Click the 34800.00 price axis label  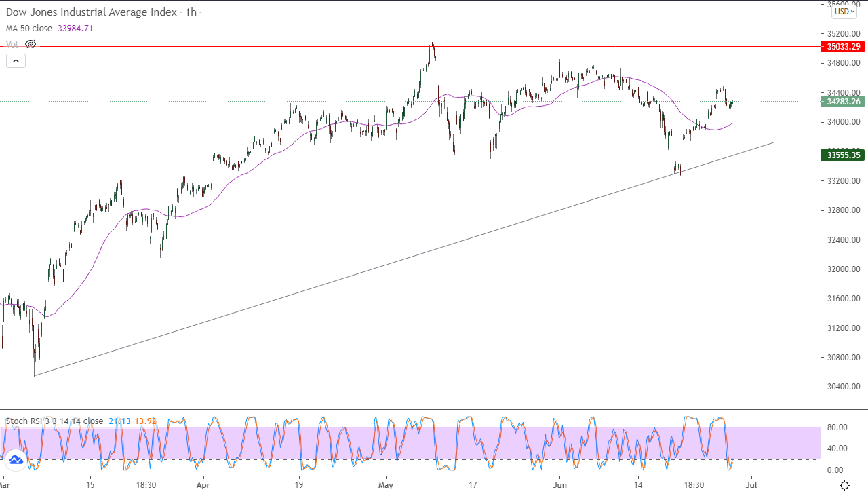point(842,63)
